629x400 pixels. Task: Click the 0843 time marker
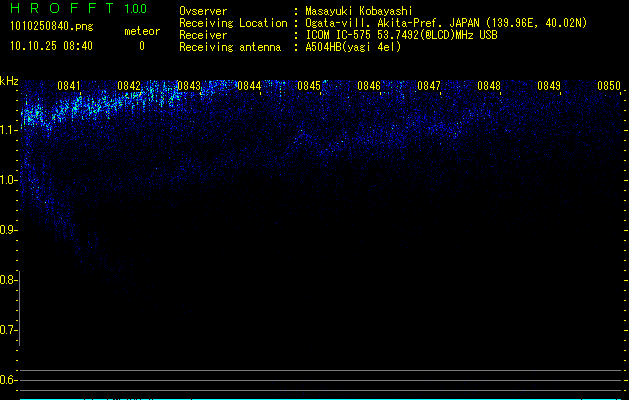click(189, 85)
